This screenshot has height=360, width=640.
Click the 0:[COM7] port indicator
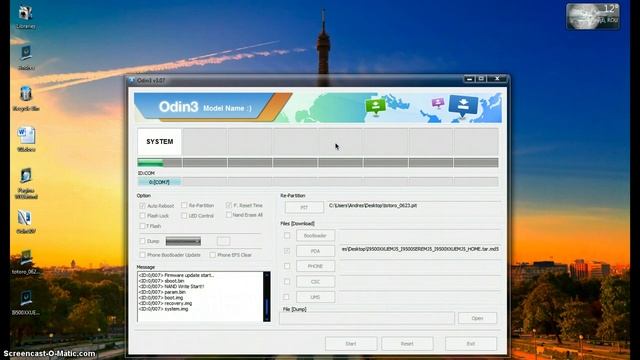click(x=160, y=182)
